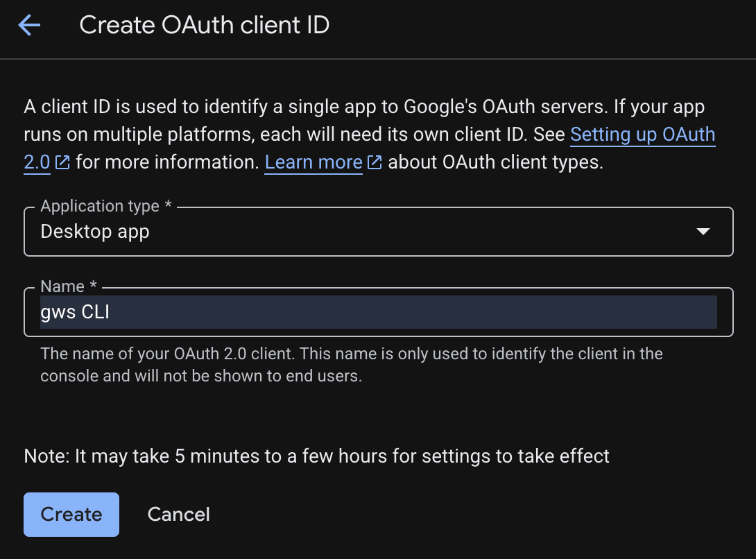This screenshot has width=756, height=559.
Task: Open the Learn more link
Action: click(313, 162)
